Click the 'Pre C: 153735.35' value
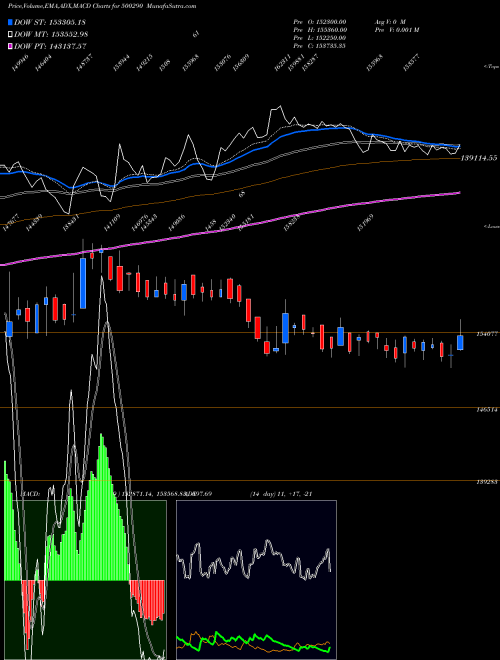This screenshot has height=660, width=500. (x=319, y=46)
